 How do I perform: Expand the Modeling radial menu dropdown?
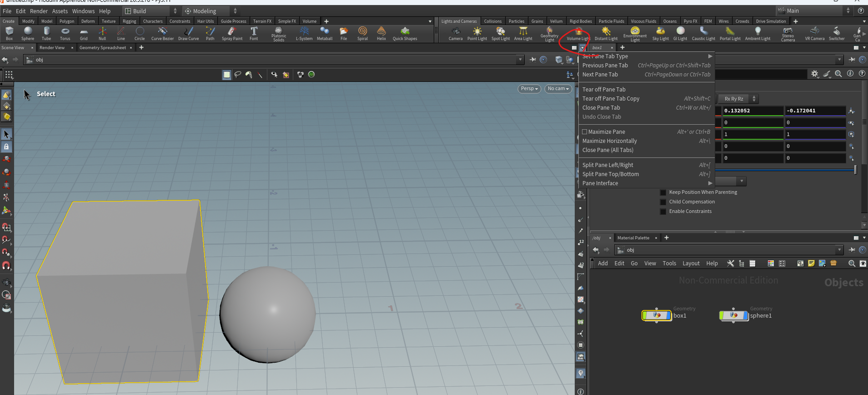211,11
